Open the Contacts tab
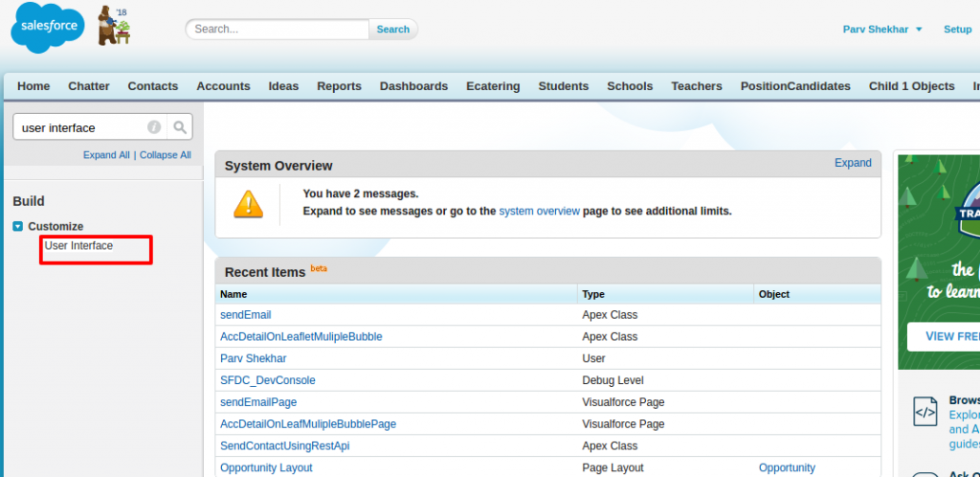Image resolution: width=980 pixels, height=477 pixels. click(153, 86)
